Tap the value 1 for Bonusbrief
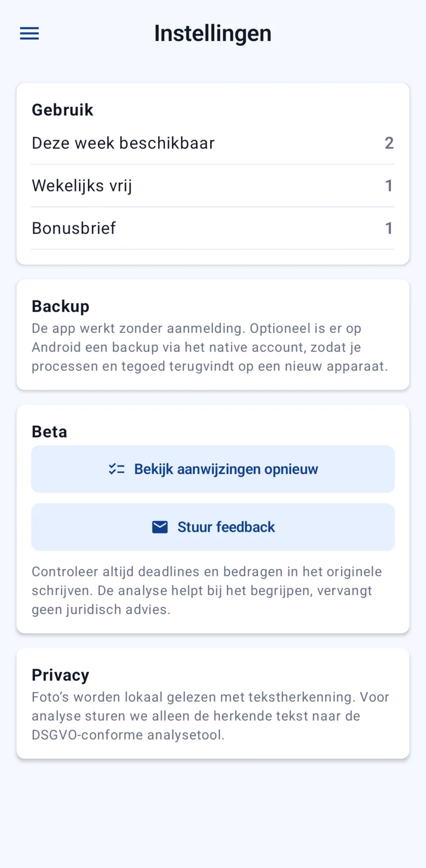The width and height of the screenshot is (426, 868). click(x=389, y=228)
